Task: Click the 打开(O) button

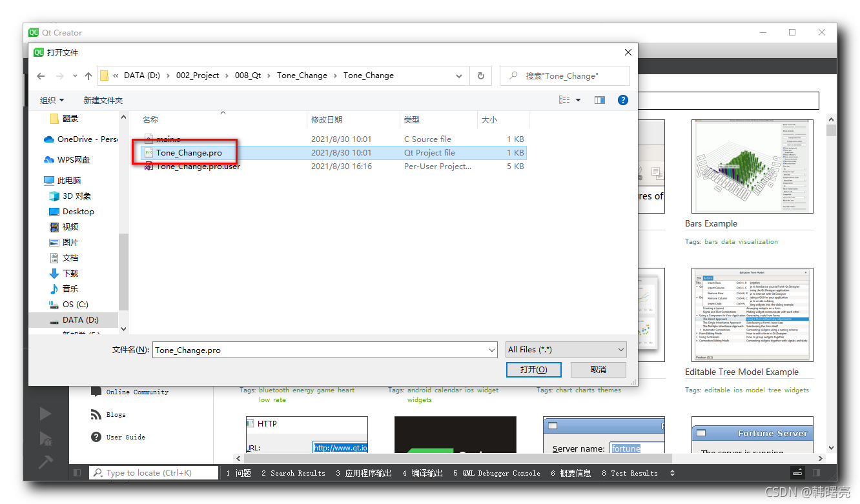Action: 534,369
